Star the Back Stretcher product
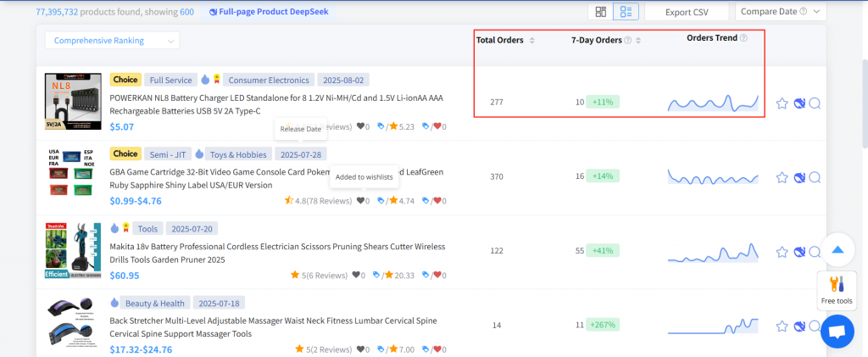The width and height of the screenshot is (868, 357). click(782, 326)
